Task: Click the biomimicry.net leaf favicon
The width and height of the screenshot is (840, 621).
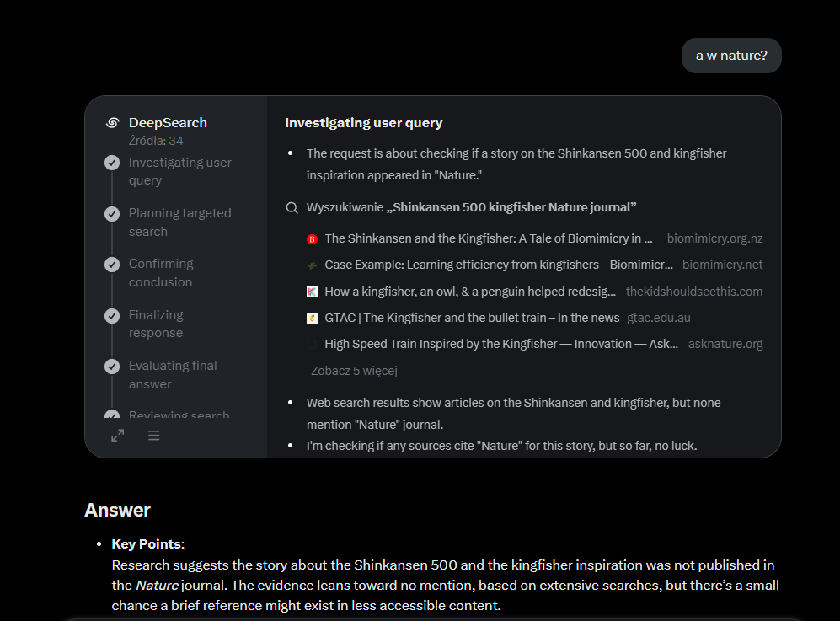Action: [313, 265]
